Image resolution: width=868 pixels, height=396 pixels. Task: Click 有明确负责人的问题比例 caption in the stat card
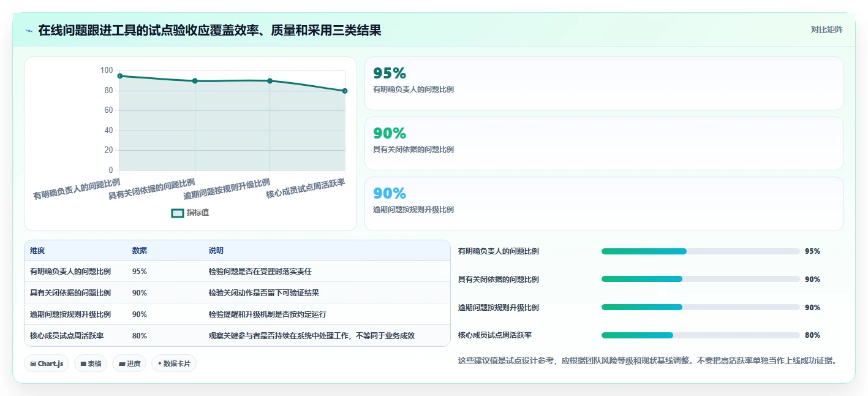coord(413,89)
